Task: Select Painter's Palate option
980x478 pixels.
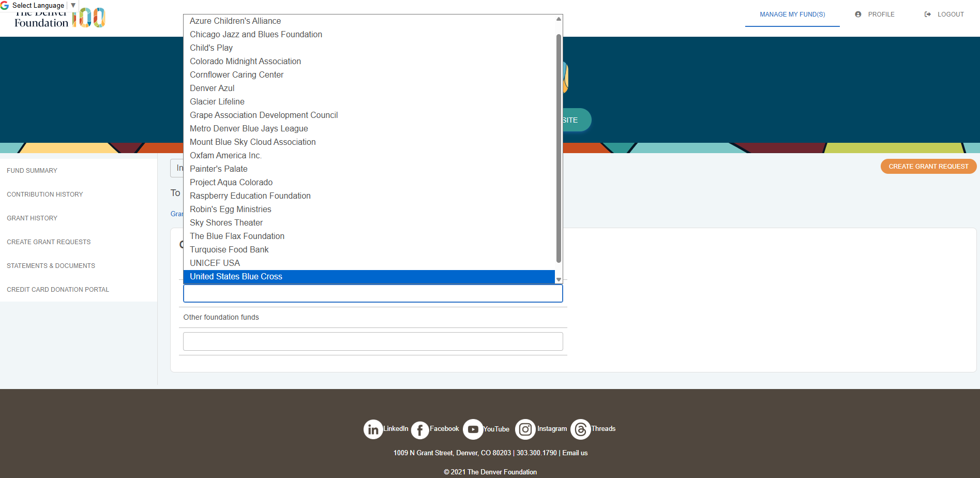Action: click(x=369, y=169)
